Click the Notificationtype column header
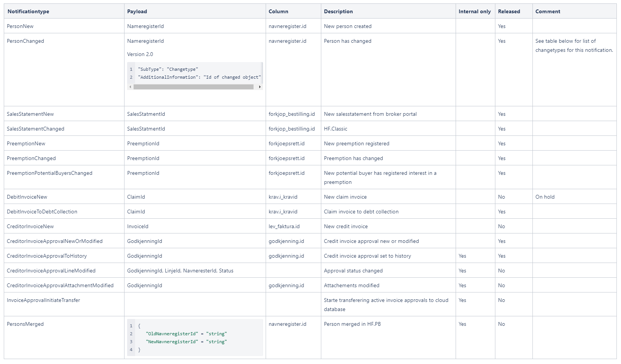Image resolution: width=621 pixels, height=364 pixels. click(28, 11)
